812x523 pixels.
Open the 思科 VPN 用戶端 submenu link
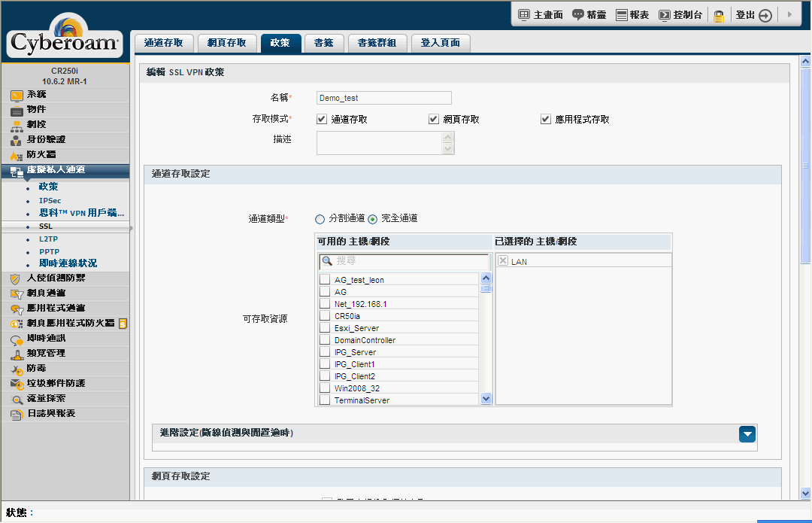coord(81,213)
